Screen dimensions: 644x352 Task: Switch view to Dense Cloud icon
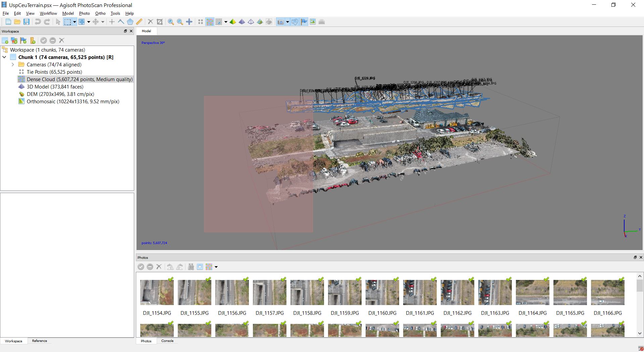click(x=210, y=22)
